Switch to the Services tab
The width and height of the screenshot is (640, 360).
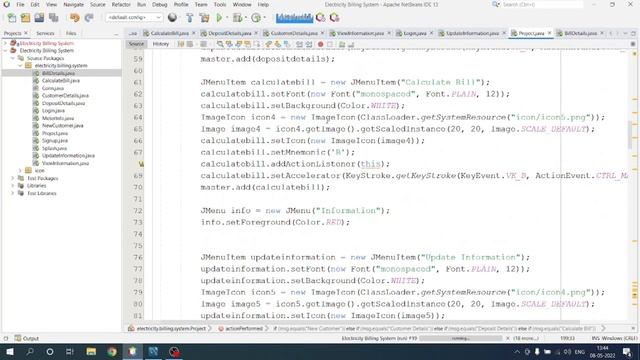45,33
